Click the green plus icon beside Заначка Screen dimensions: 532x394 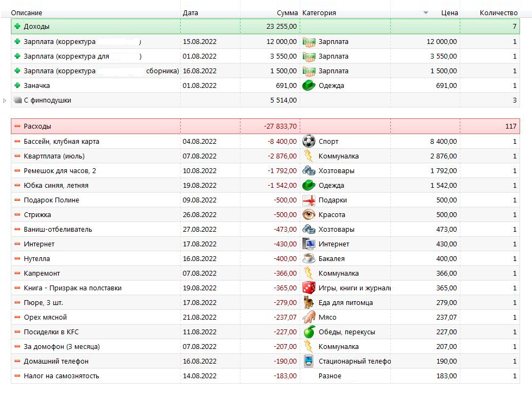click(17, 85)
